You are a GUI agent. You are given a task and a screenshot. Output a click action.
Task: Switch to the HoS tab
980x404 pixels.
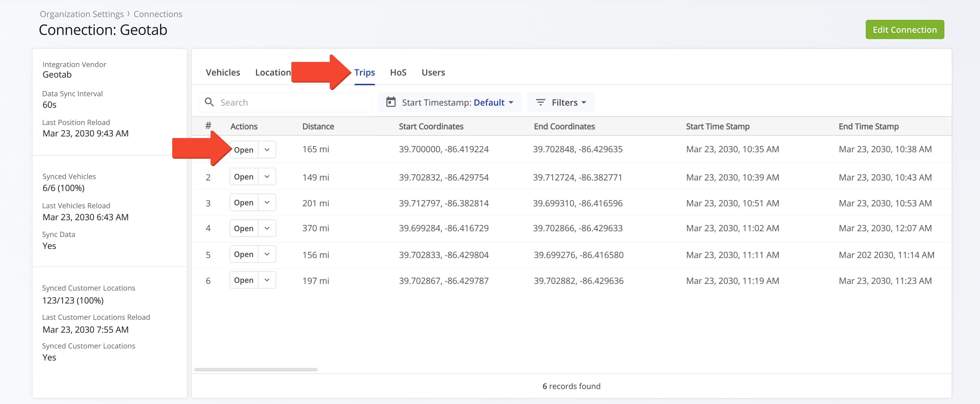[x=398, y=72]
